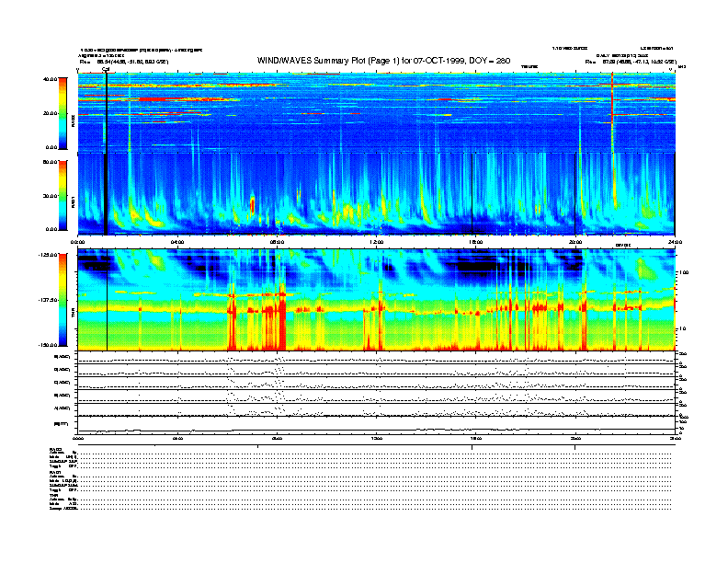The image size is (728, 563).
Task: Click the -137.50 label on TNR scale
Action: [49, 300]
